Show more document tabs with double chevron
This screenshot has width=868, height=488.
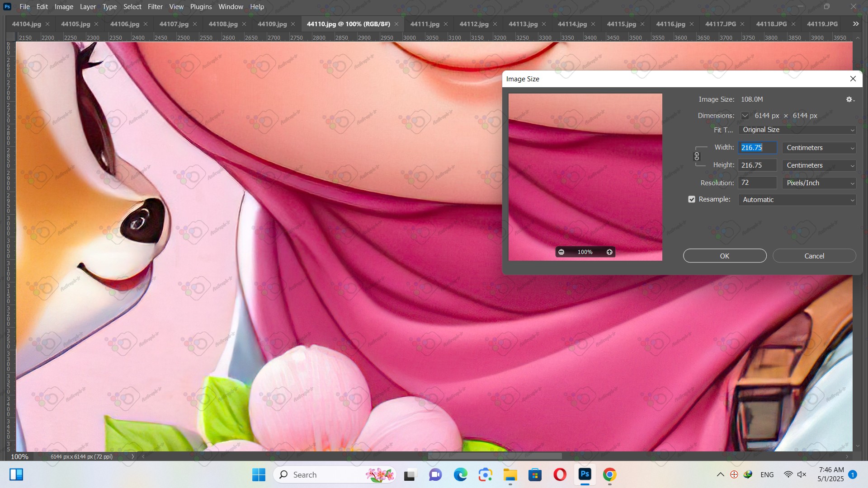coord(855,24)
